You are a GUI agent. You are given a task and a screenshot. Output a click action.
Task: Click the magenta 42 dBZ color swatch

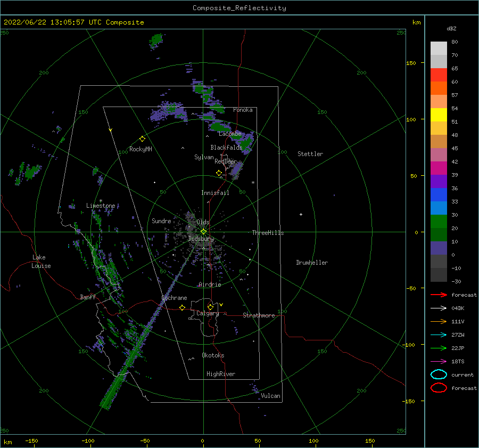pyautogui.click(x=439, y=168)
